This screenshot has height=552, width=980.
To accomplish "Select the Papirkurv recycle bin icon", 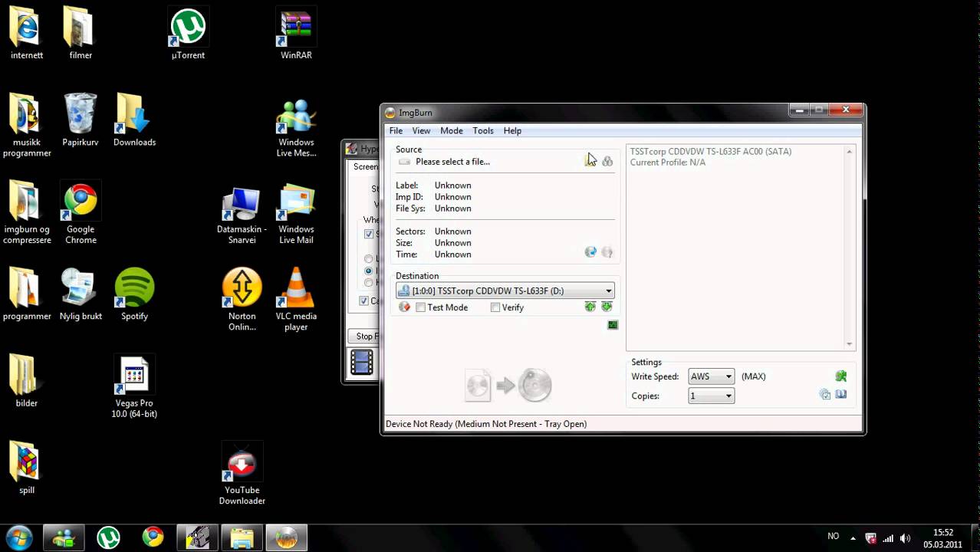I will [81, 120].
